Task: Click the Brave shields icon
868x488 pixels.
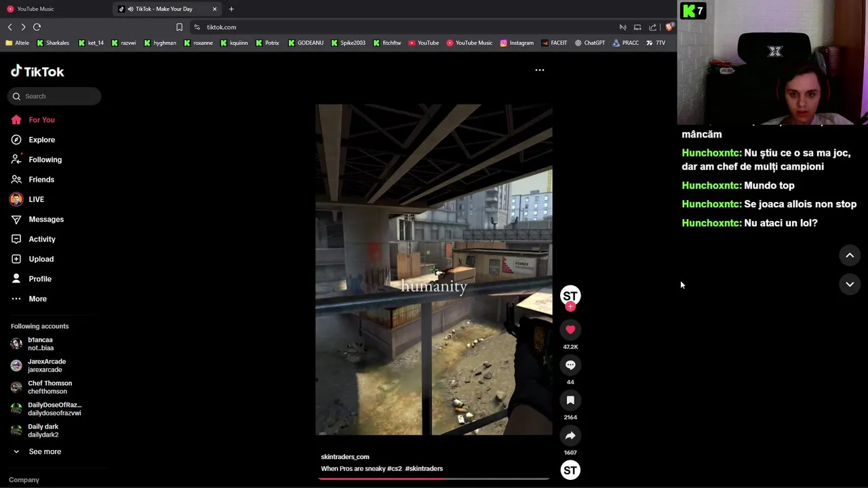Action: pos(669,27)
